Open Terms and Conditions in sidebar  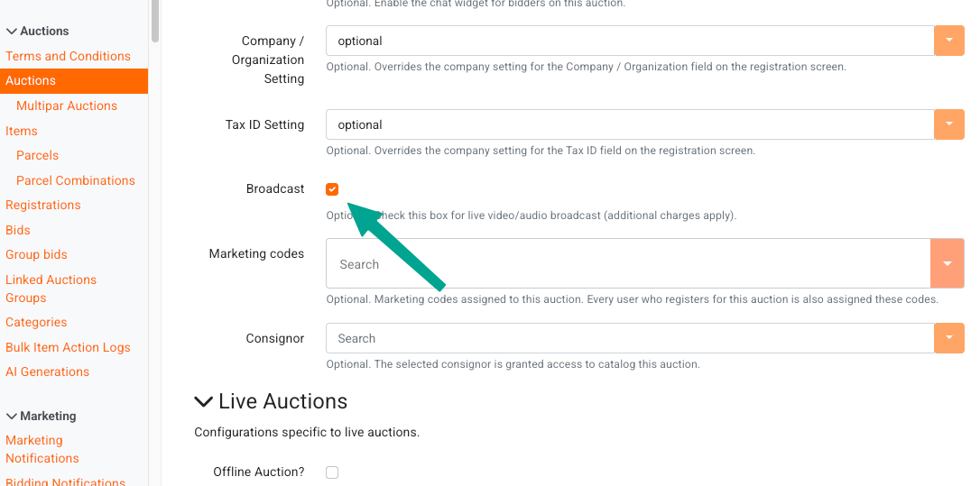coord(68,56)
